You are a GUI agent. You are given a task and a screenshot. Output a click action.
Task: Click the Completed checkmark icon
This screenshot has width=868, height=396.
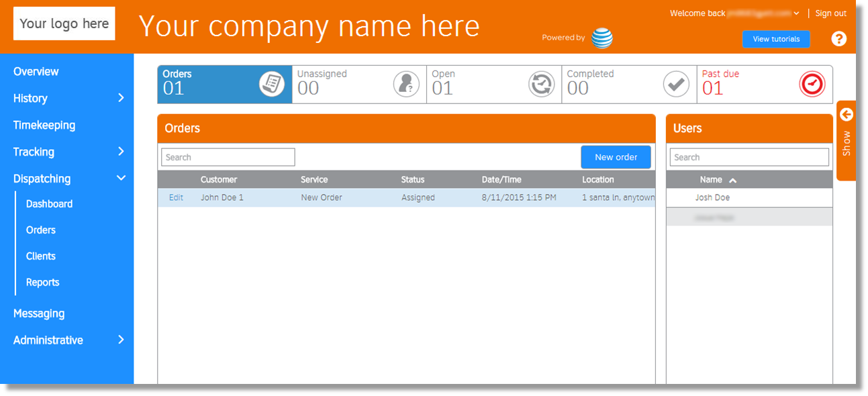tap(676, 84)
